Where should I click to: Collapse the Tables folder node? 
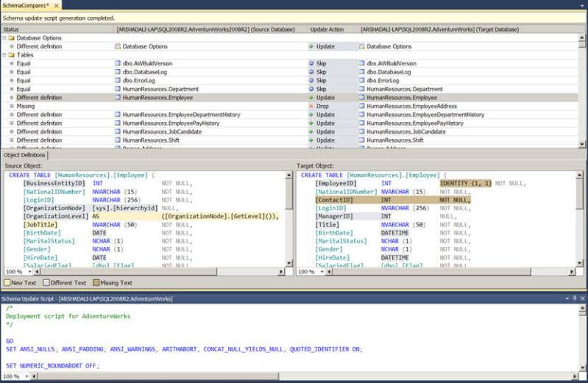(4, 55)
